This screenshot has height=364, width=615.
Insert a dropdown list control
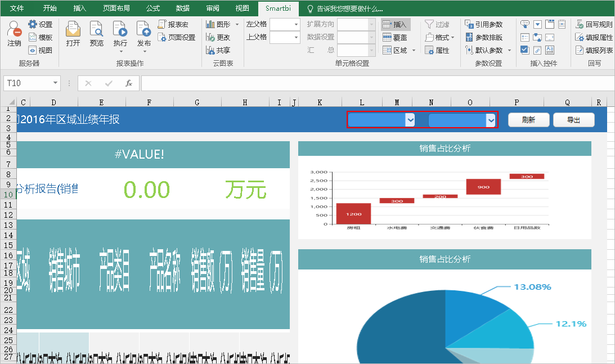point(537,24)
